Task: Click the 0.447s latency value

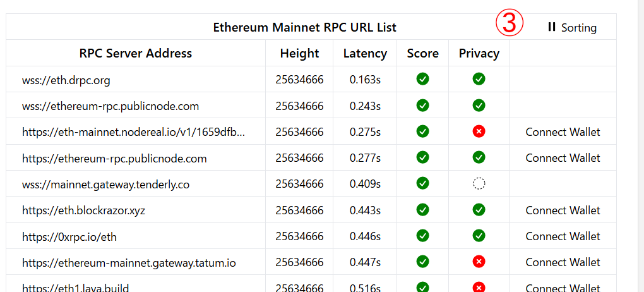Action: (365, 262)
